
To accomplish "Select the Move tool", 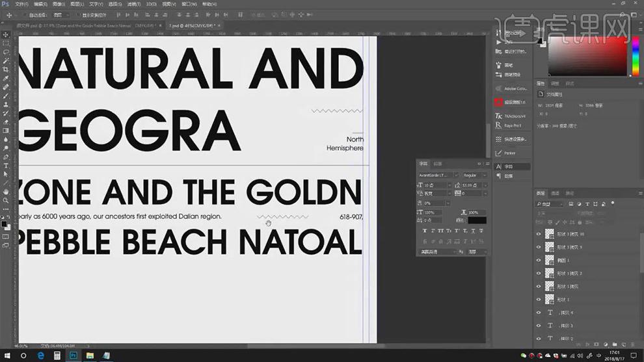I will [6, 34].
